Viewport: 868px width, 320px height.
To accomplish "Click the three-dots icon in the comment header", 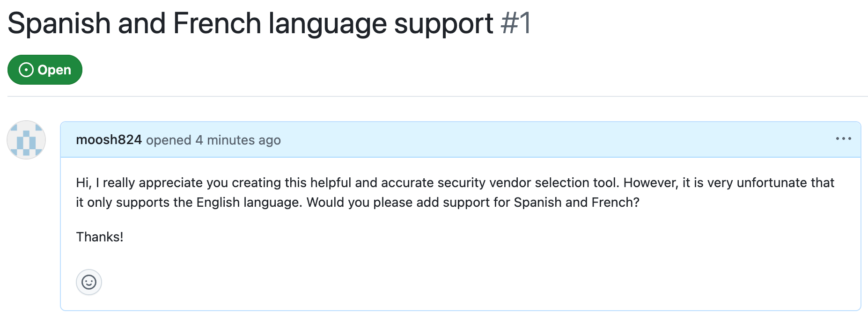I will tap(843, 139).
